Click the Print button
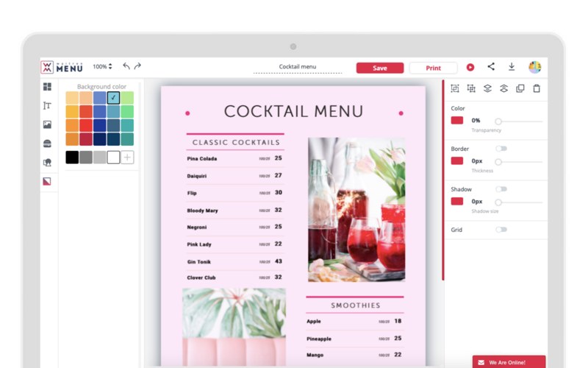The height and width of the screenshot is (368, 588). 433,68
